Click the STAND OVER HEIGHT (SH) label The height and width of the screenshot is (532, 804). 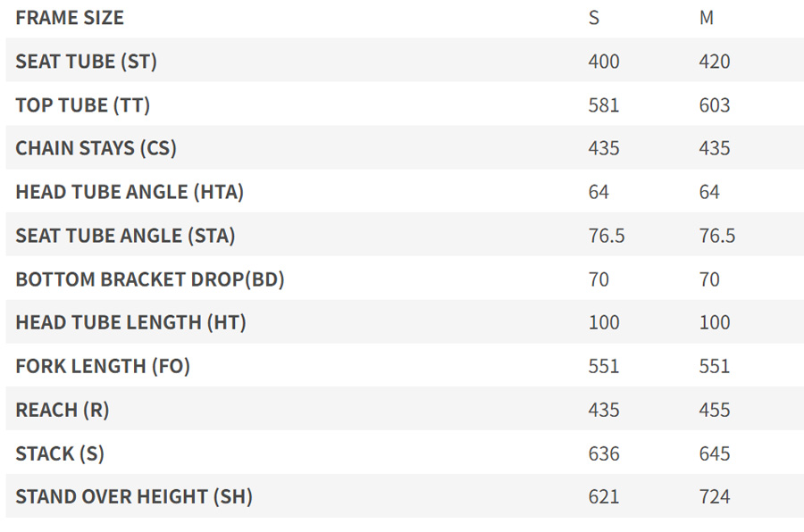click(x=134, y=496)
